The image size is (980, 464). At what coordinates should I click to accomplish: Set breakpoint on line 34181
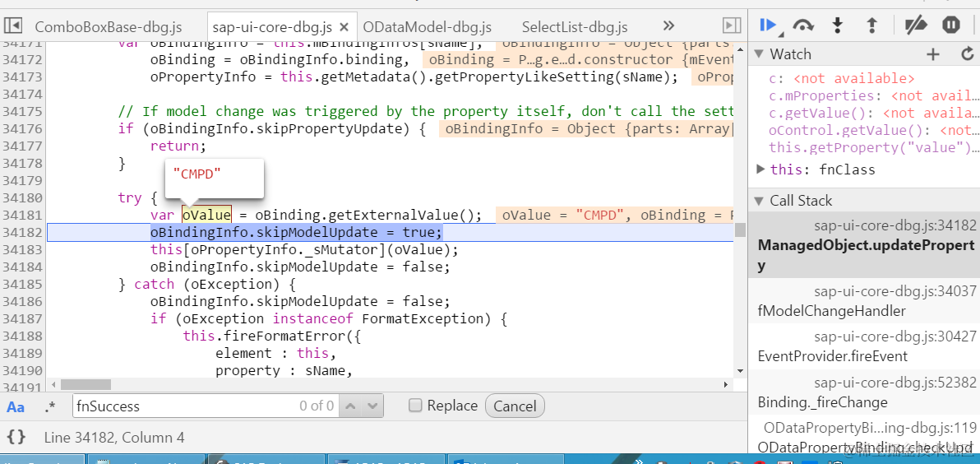point(22,215)
